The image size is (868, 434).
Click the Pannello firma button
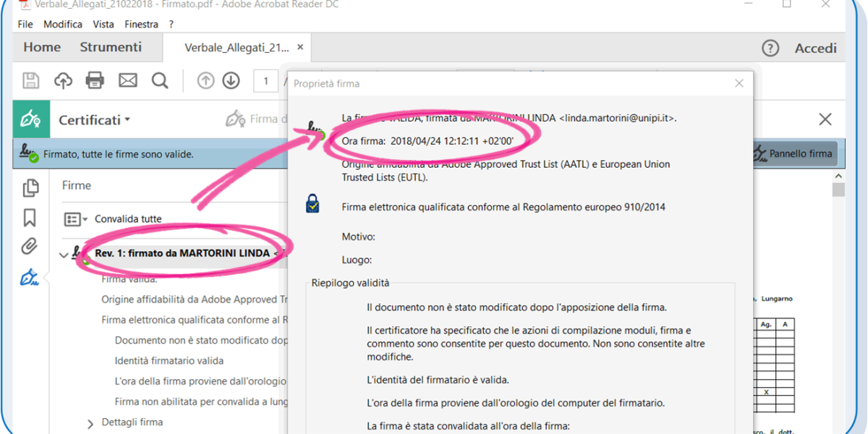tap(793, 153)
